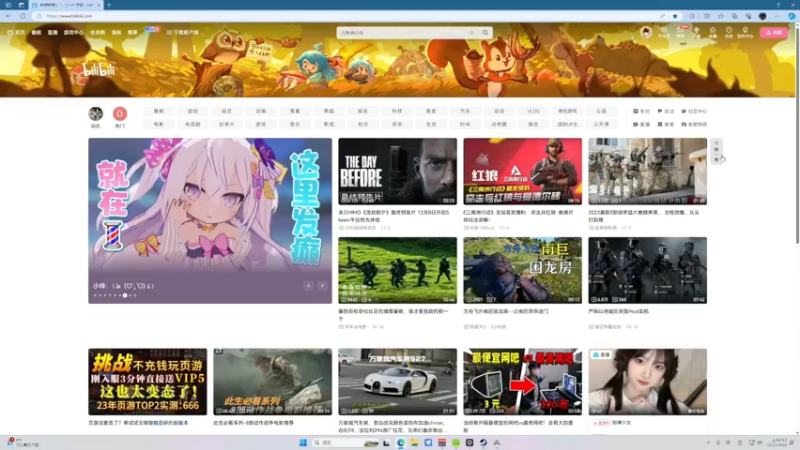The image size is (800, 450).
Task: Open the 创作中心 lightbulb icon
Action: tap(745, 33)
